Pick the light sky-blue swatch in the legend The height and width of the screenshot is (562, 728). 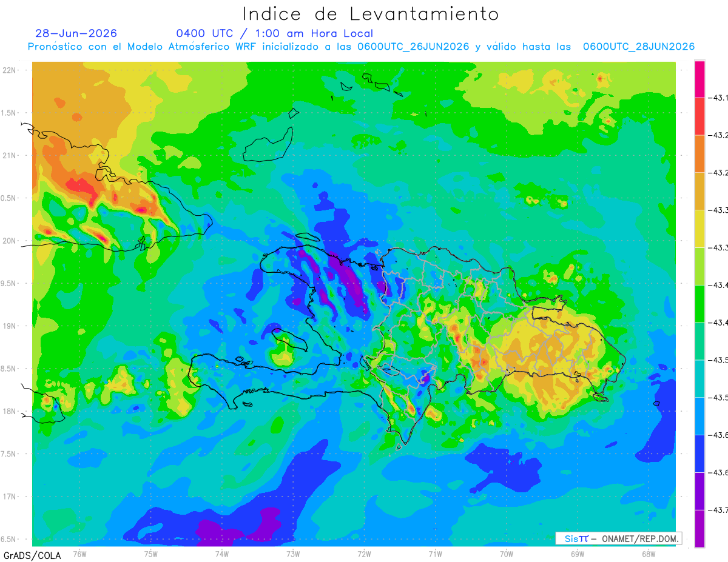tap(699, 416)
